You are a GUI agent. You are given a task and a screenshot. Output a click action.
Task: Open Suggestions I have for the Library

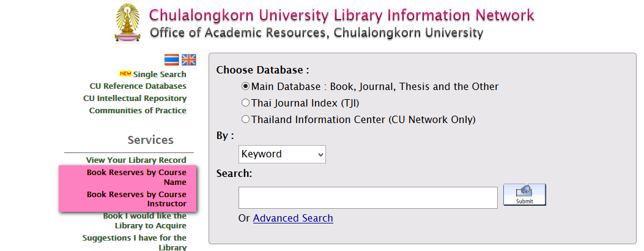coord(135,242)
